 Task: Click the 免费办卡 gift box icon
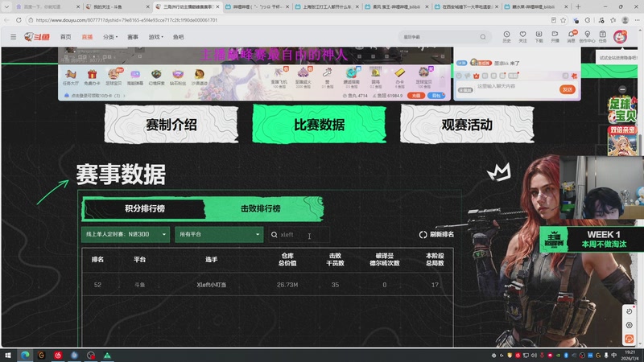point(92,76)
